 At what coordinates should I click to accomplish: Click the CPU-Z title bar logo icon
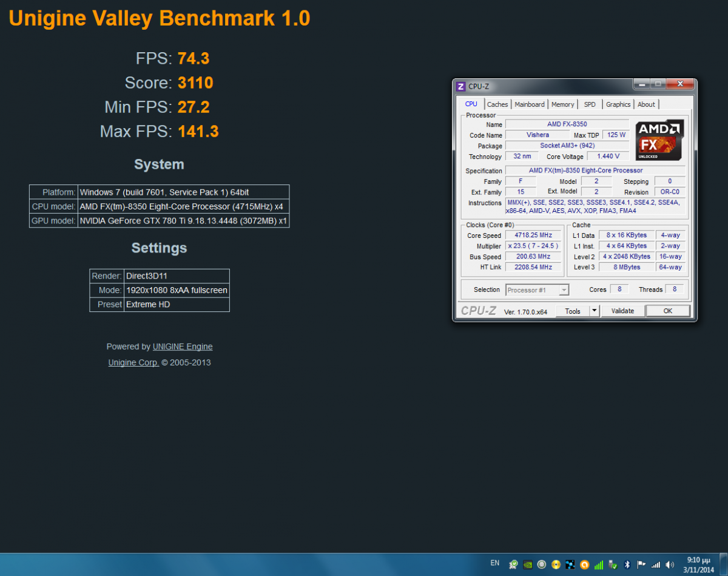pyautogui.click(x=460, y=86)
